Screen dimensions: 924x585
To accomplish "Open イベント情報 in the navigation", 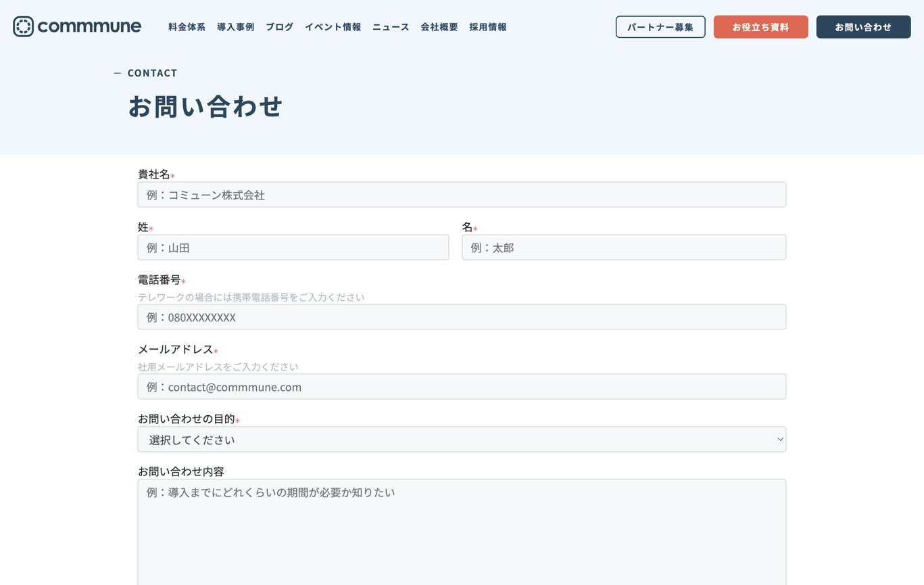I will pos(333,27).
